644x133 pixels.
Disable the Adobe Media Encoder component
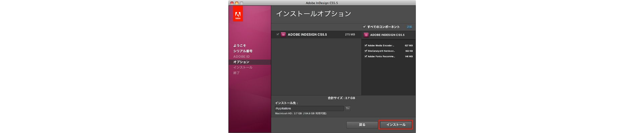366,45
